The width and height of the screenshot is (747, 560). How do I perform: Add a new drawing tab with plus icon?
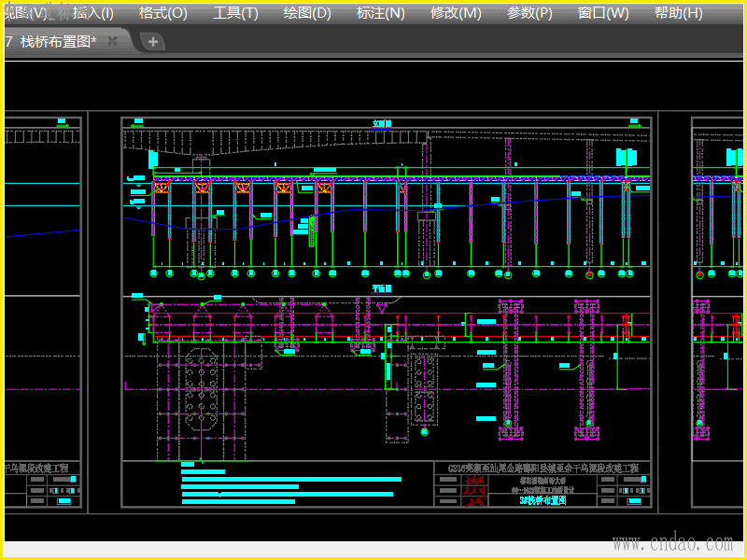tap(153, 42)
